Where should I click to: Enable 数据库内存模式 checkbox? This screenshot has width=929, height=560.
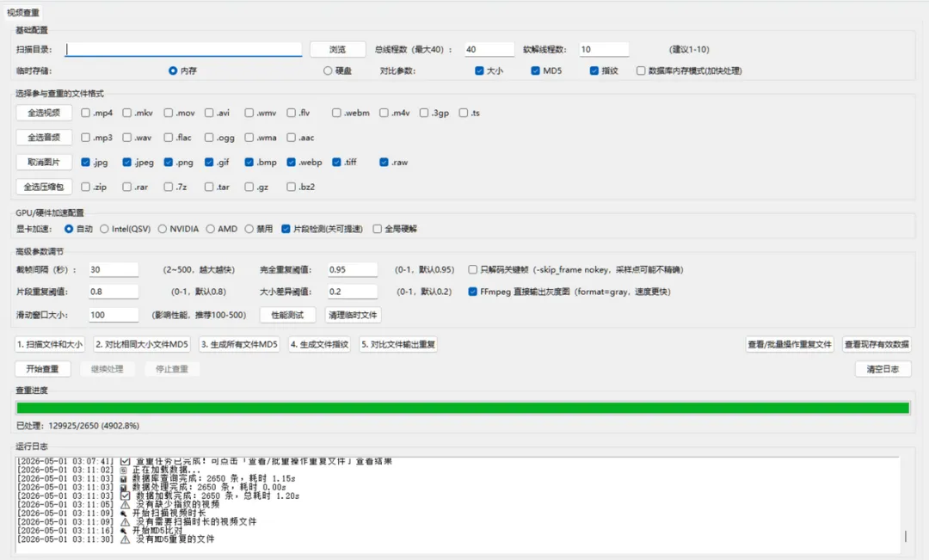click(641, 71)
